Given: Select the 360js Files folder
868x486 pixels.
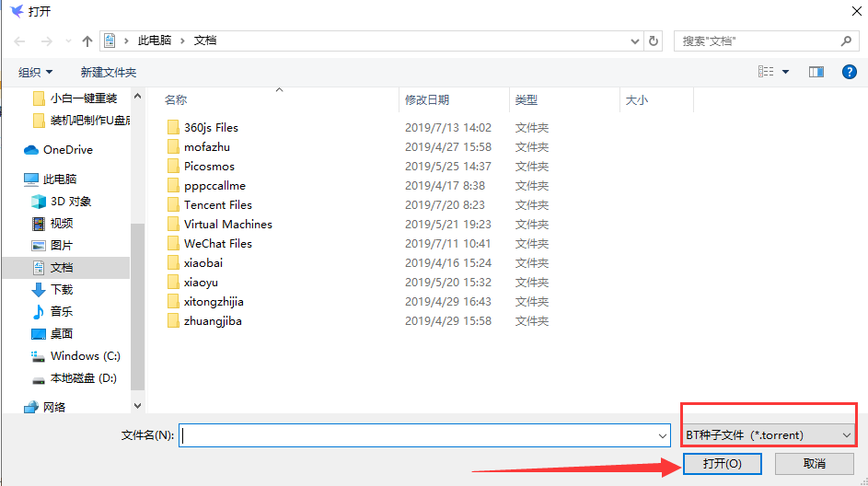Looking at the screenshot, I should pyautogui.click(x=211, y=128).
